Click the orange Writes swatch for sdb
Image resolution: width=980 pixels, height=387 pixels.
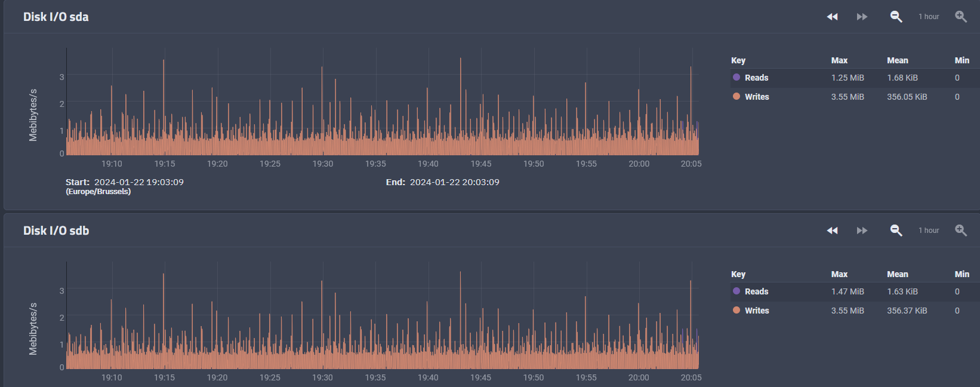(x=736, y=310)
